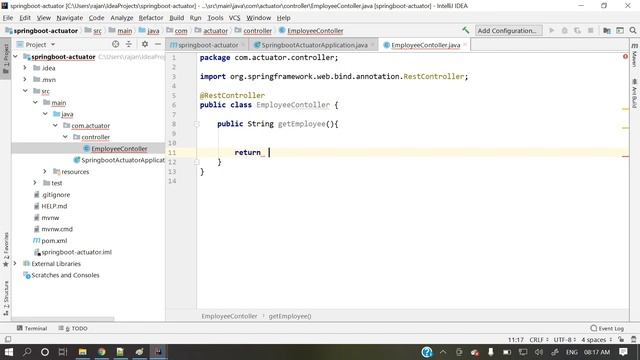This screenshot has height=360, width=640.
Task: Click the read-only lock icon in status bar
Action: click(621, 340)
